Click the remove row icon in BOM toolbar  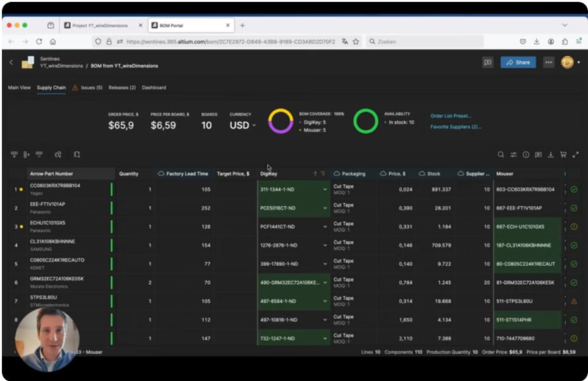click(39, 154)
